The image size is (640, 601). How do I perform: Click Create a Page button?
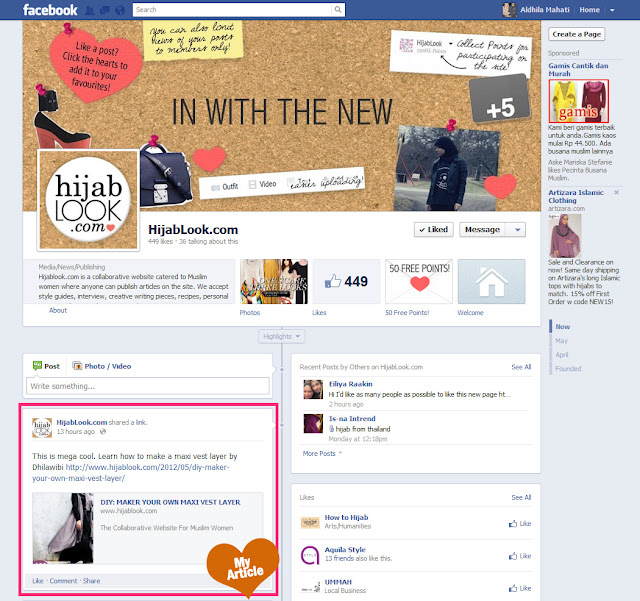pos(576,34)
